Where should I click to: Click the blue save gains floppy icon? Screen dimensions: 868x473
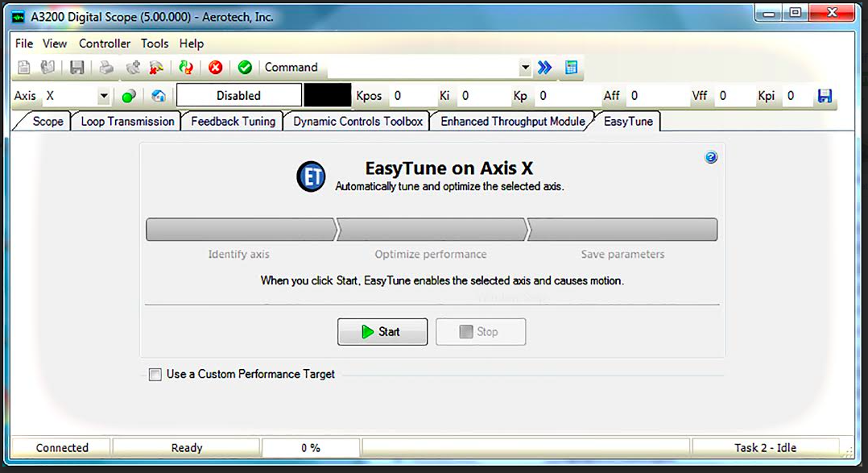825,96
